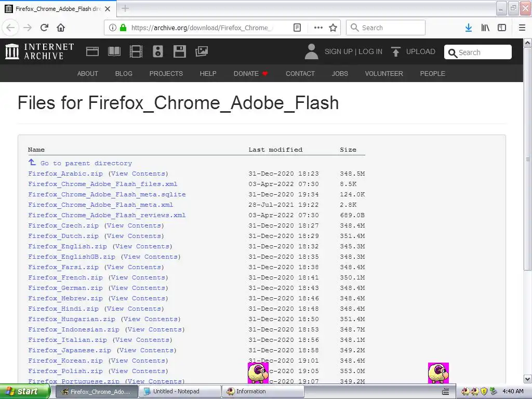Open DONATE in the archive nav
The height and width of the screenshot is (399, 532).
[x=251, y=74]
